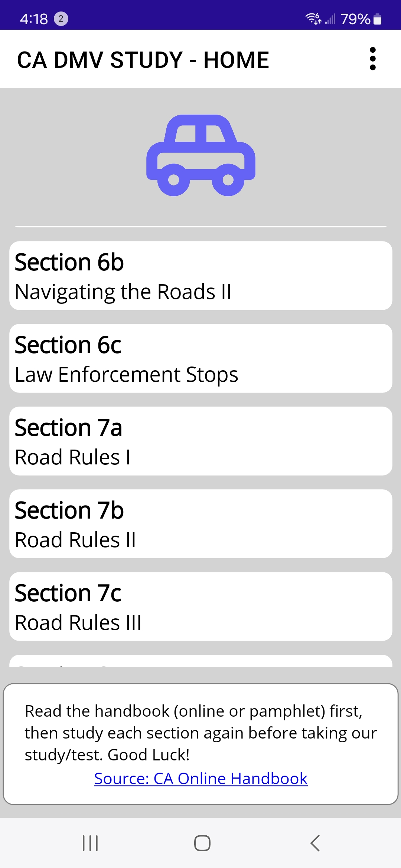
Task: Tap the cellular signal strength icon
Action: point(330,19)
